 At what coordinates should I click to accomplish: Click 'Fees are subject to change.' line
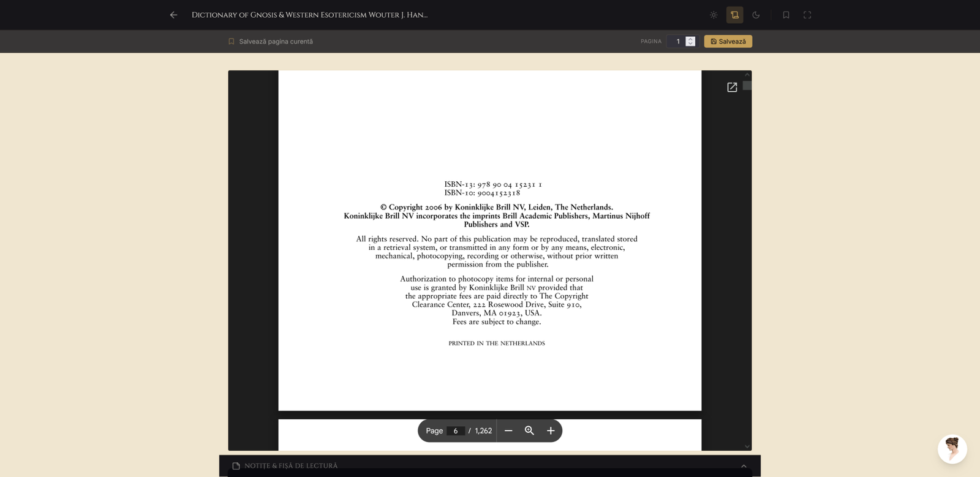pos(497,322)
